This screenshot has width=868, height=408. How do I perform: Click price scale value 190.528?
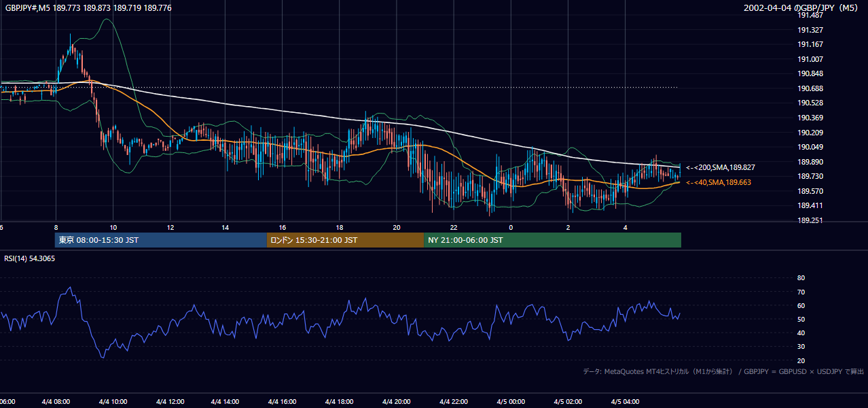pos(810,103)
